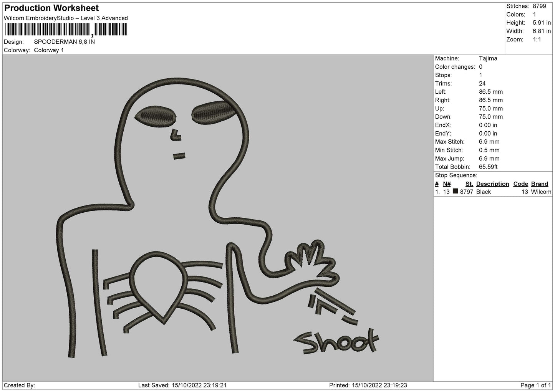Click the Color changes value 0
Image resolution: width=555 pixels, height=392 pixels.
[480, 67]
